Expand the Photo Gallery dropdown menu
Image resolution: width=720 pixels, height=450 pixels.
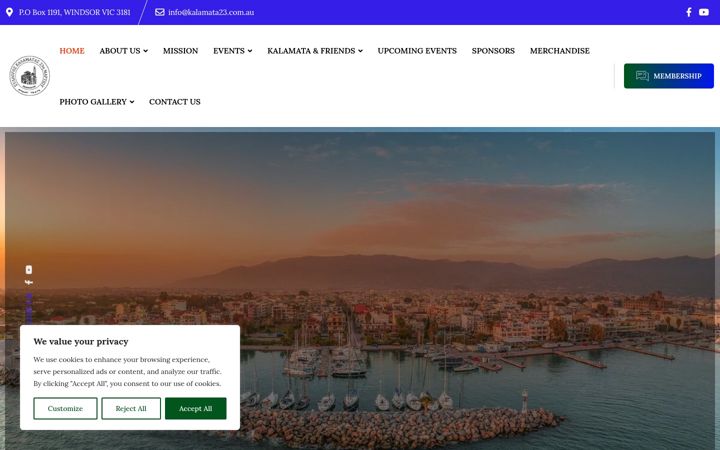96,101
